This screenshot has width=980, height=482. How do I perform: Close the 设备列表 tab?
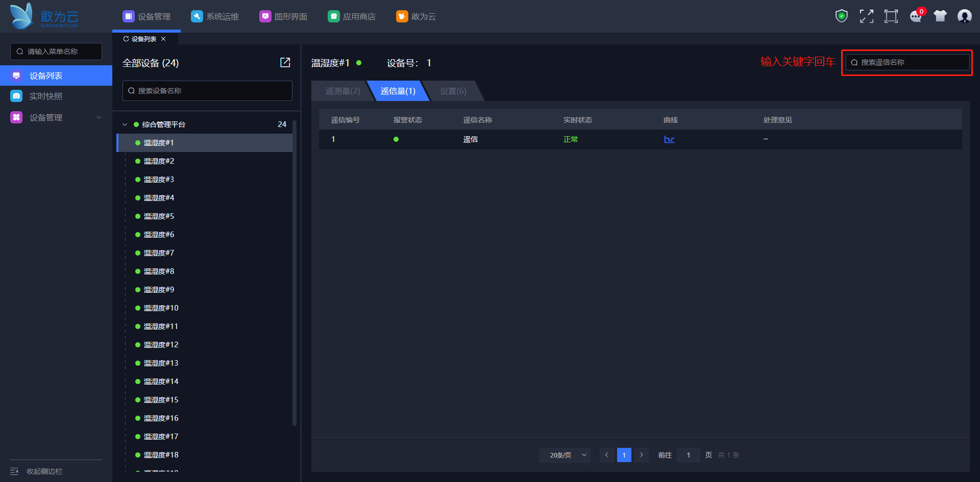pos(163,39)
